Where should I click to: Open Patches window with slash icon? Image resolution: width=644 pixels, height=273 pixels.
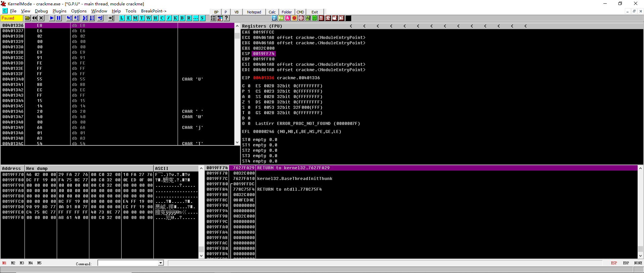pos(169,18)
